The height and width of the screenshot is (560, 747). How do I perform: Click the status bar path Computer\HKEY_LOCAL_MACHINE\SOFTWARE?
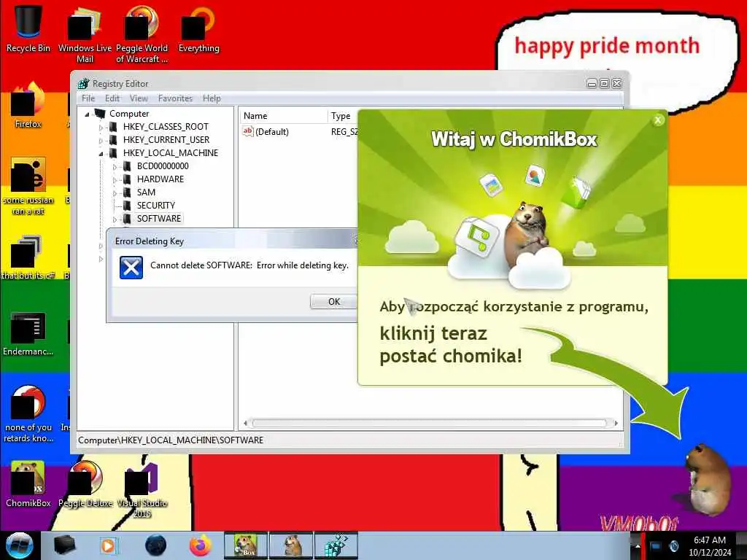click(171, 440)
